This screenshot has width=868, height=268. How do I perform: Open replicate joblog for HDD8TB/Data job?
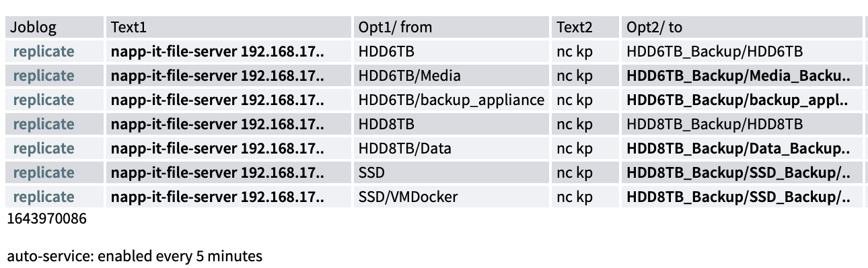tap(44, 148)
